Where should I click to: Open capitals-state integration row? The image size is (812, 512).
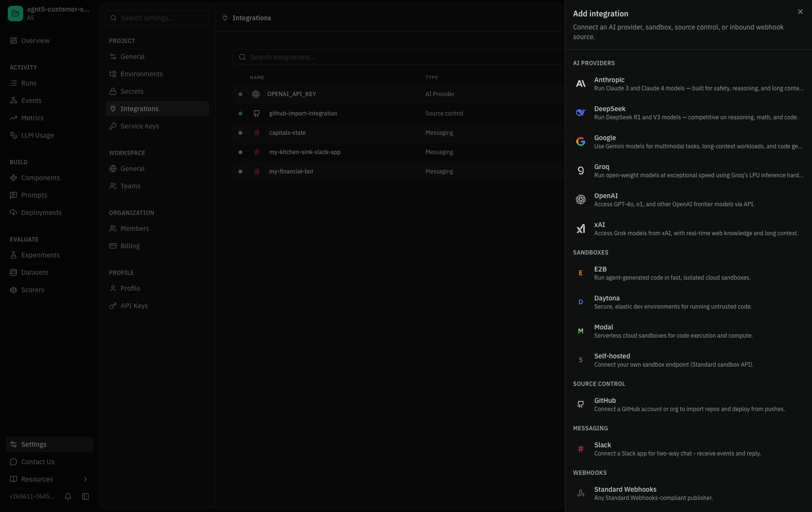(x=399, y=133)
